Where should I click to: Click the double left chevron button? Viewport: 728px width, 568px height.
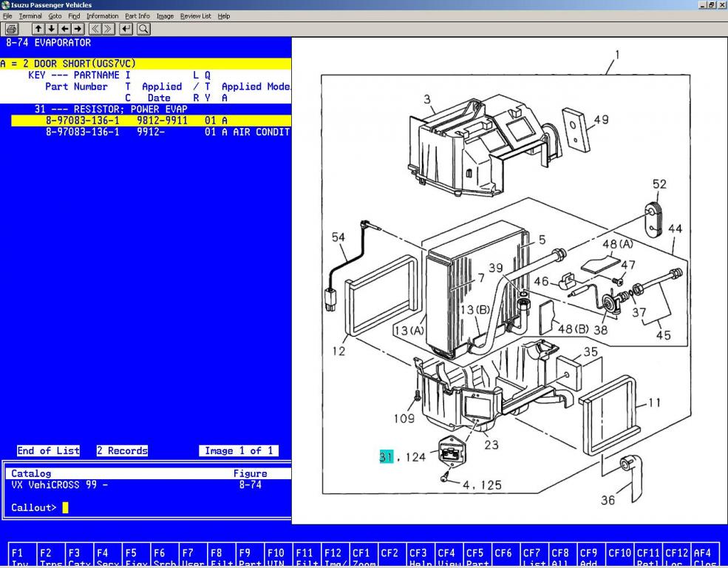pyautogui.click(x=95, y=29)
